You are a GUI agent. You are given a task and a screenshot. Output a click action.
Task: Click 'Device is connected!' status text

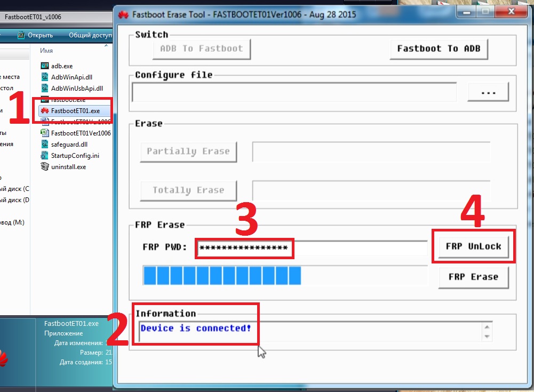[x=195, y=328]
